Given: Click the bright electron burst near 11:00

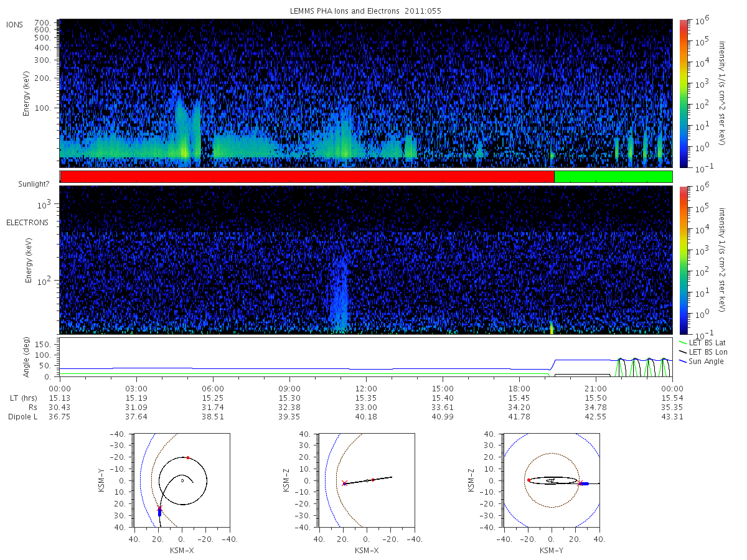Looking at the screenshot, I should 341,292.
